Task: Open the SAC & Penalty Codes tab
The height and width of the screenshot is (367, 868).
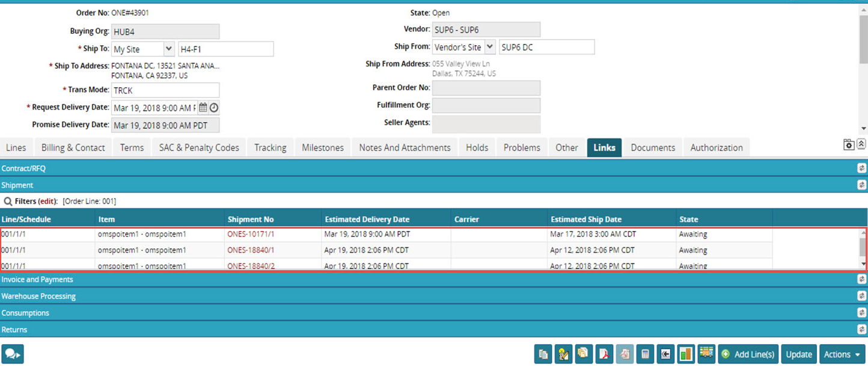Action: [199, 147]
